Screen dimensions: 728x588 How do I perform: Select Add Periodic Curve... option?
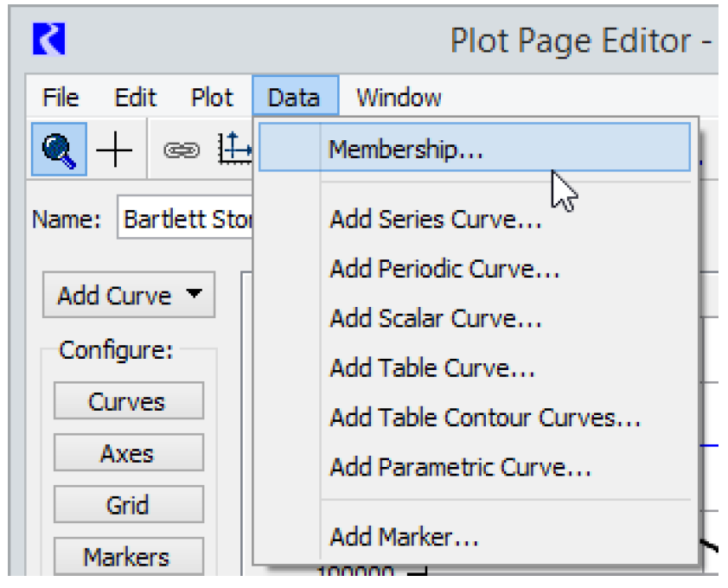[444, 270]
